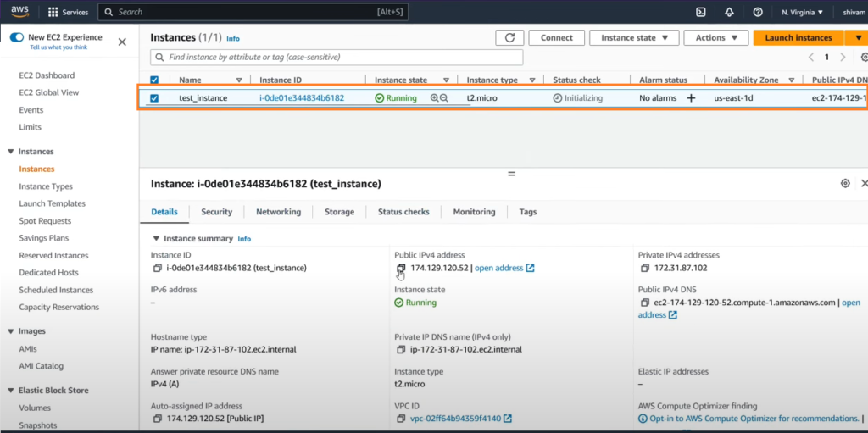
Task: Collapse the Instances sidebar section
Action: pos(10,152)
